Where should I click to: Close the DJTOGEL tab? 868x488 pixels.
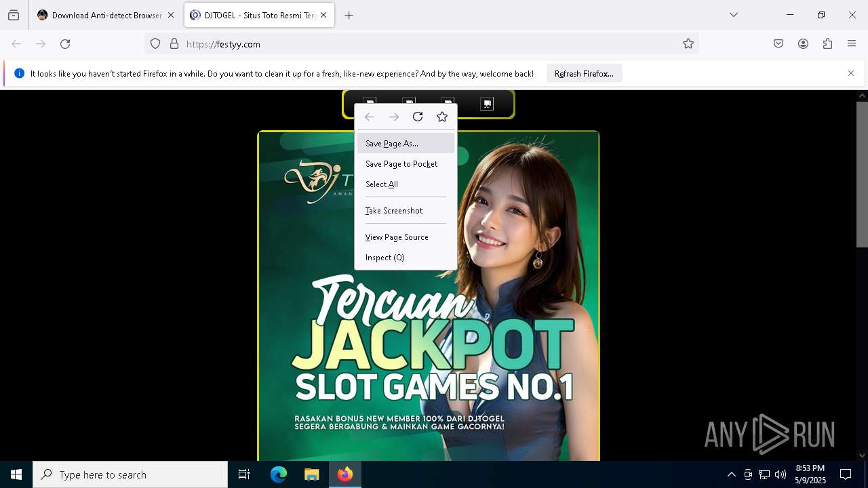point(323,15)
